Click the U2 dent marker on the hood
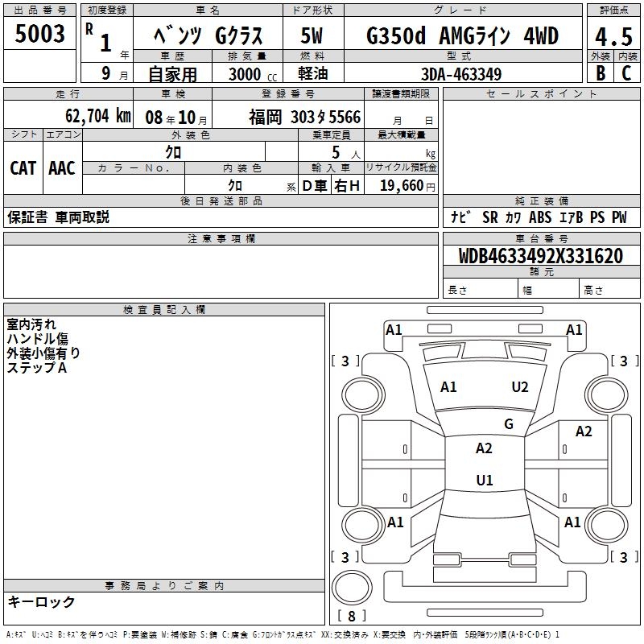This screenshot has height=644, width=644. tap(520, 387)
